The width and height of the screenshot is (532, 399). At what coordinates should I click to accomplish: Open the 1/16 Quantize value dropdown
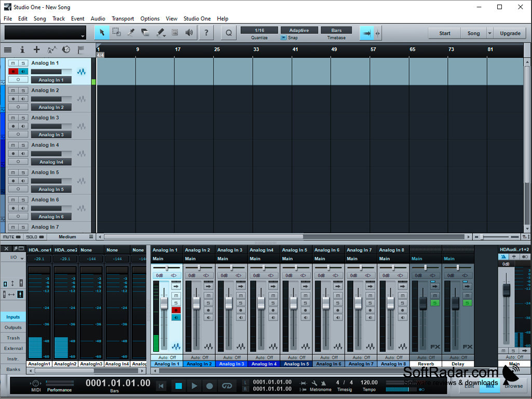pos(259,30)
